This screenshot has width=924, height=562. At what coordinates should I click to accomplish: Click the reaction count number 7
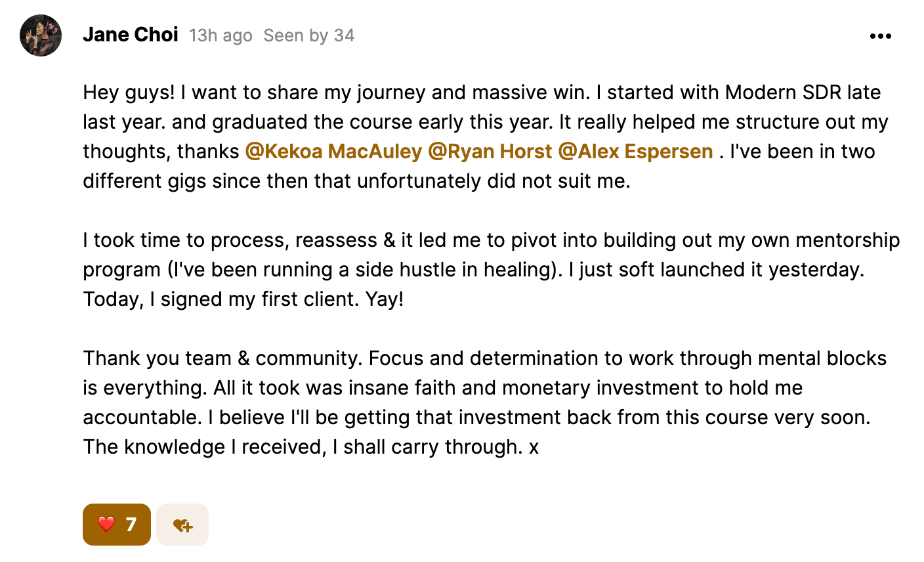pos(131,524)
